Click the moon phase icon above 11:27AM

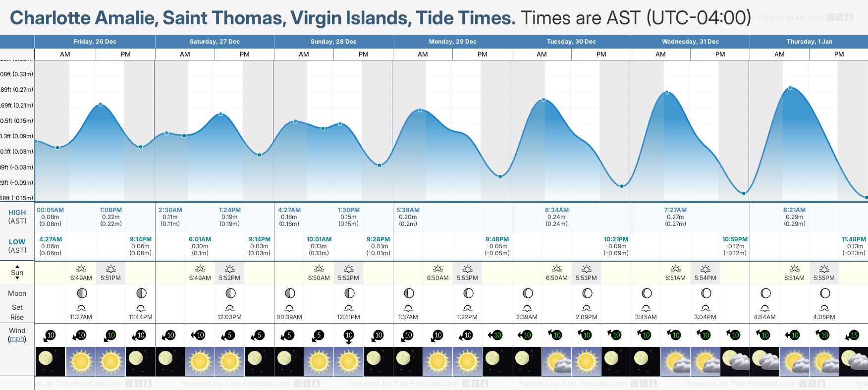(x=82, y=293)
